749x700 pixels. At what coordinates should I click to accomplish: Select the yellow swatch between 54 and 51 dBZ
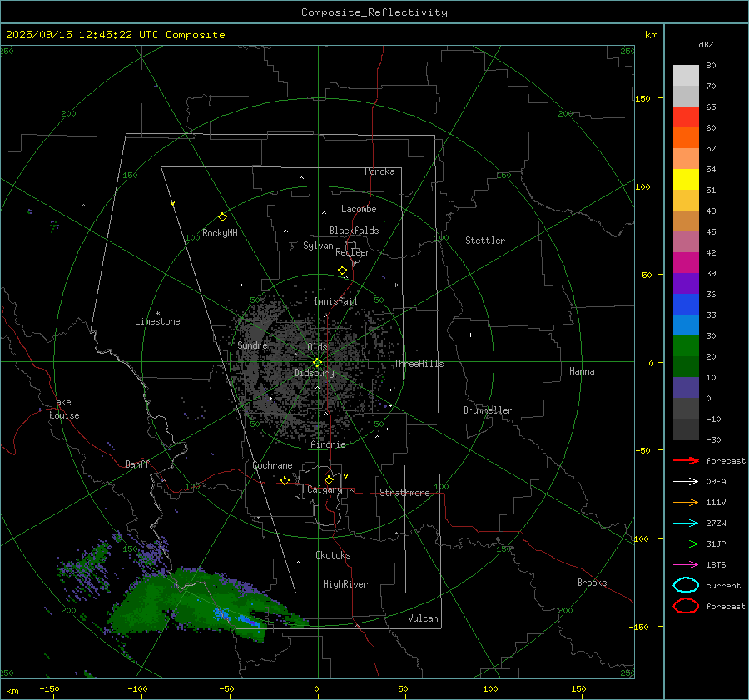(686, 180)
